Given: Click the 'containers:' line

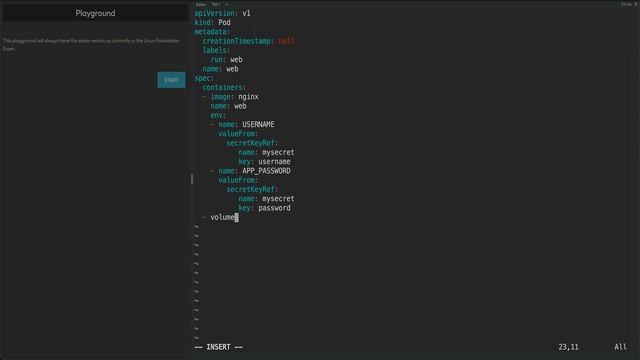Looking at the screenshot, I should pos(224,87).
